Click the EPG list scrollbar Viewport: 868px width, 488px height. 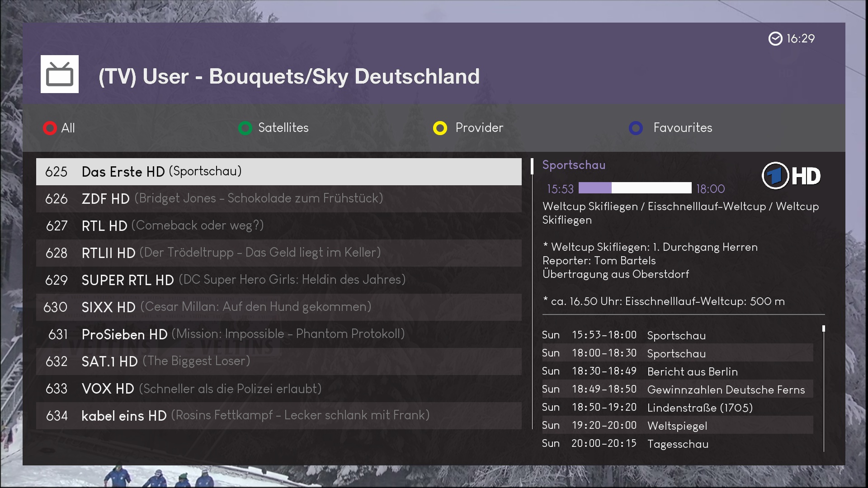click(824, 389)
